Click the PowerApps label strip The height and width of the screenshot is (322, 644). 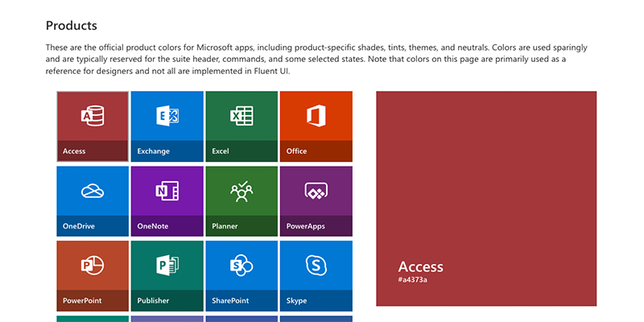pos(316,226)
